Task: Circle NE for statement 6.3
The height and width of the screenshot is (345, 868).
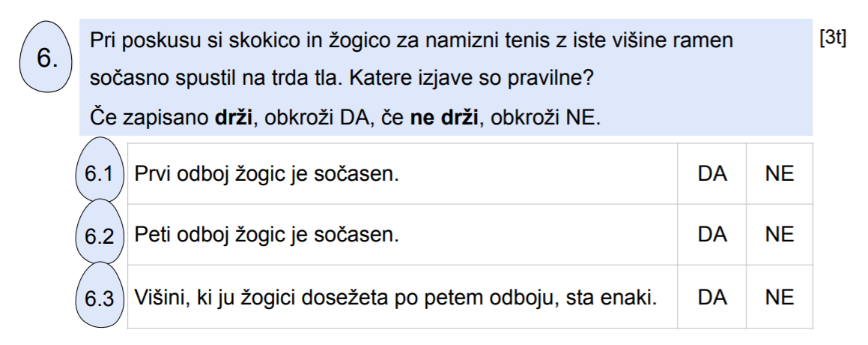Action: coord(780,298)
